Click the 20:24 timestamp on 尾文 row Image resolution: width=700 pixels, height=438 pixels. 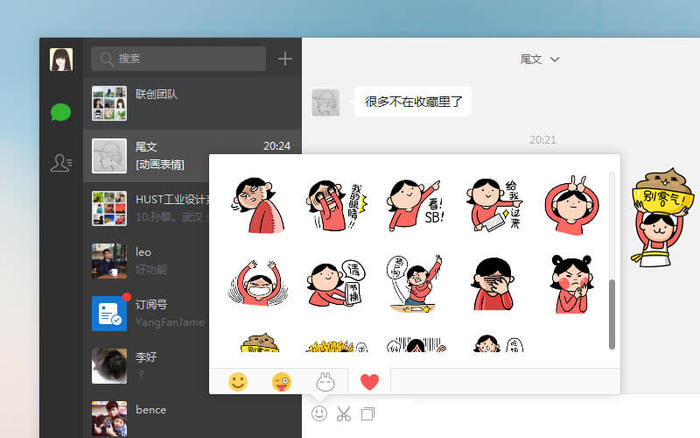[x=277, y=146]
